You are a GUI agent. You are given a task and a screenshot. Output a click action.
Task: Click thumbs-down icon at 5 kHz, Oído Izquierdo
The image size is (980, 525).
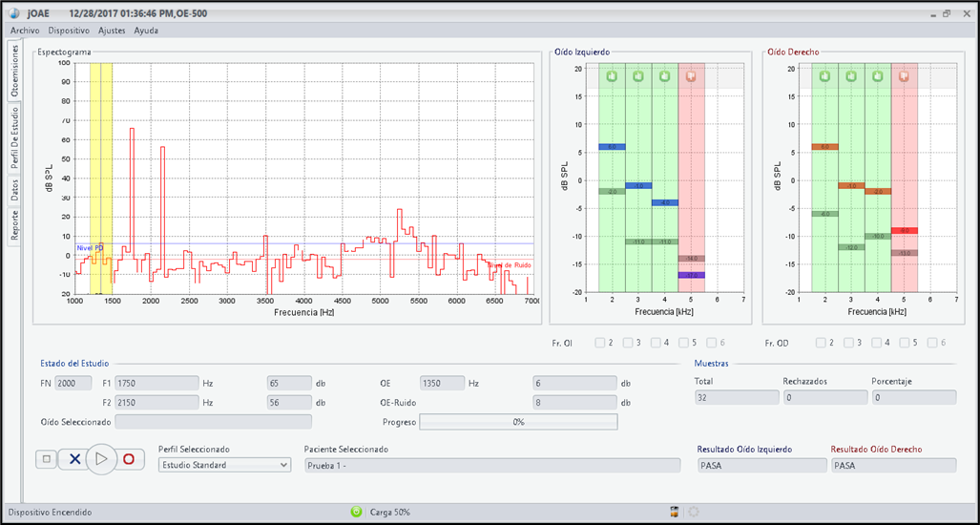pos(691,76)
